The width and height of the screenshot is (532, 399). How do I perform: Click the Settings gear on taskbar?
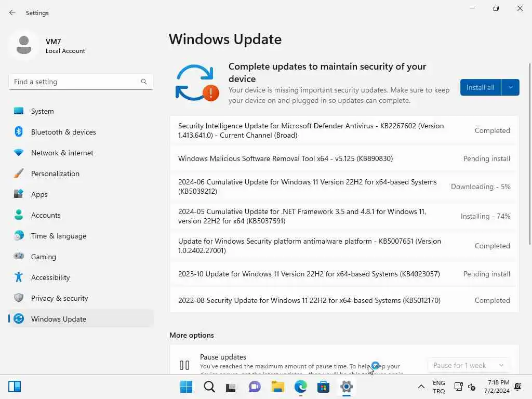[346, 387]
